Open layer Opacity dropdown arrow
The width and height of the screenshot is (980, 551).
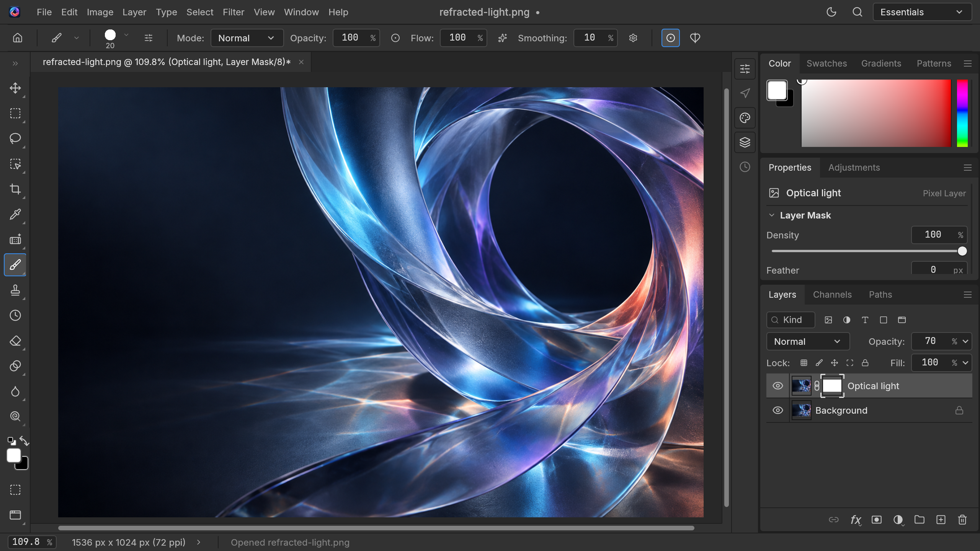965,341
